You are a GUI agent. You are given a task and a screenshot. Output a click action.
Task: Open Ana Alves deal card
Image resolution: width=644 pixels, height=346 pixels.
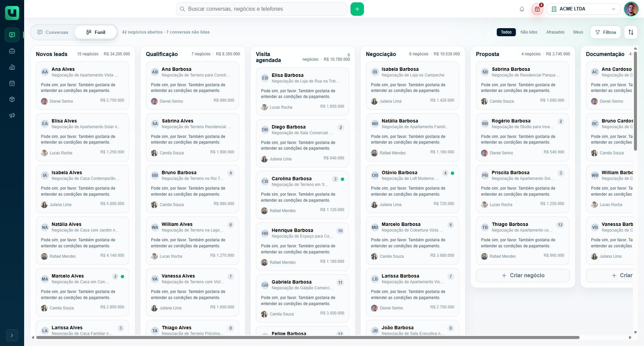click(83, 85)
